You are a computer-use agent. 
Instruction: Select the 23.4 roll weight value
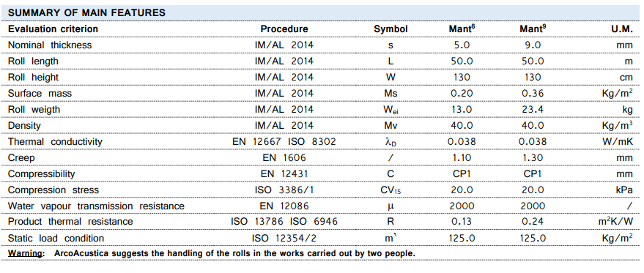[x=533, y=110]
